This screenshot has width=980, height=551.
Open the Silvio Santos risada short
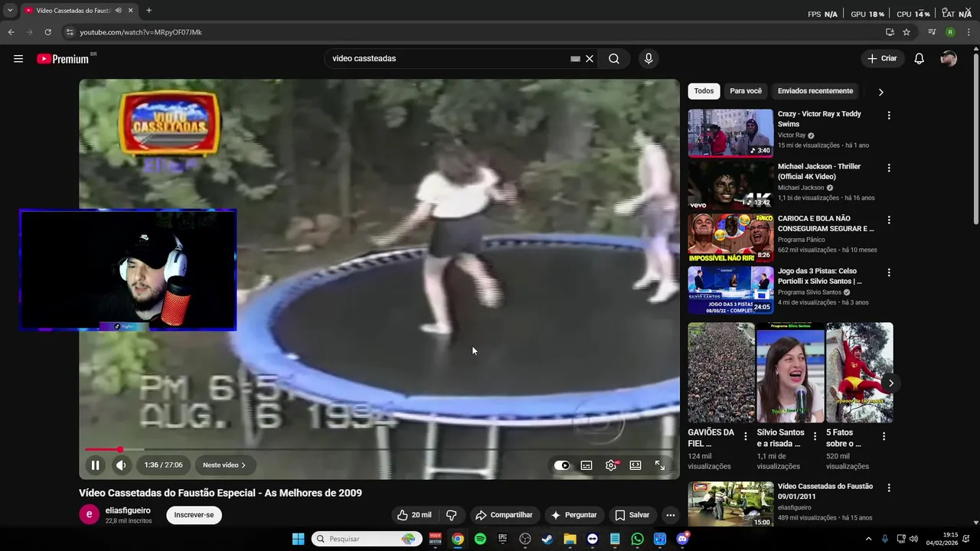[x=790, y=373]
